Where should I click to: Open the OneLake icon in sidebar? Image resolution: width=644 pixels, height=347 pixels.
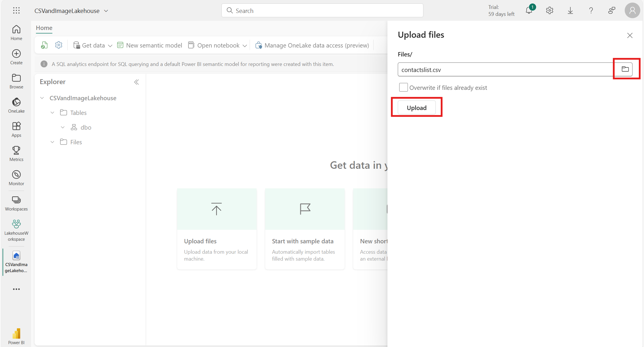[16, 105]
